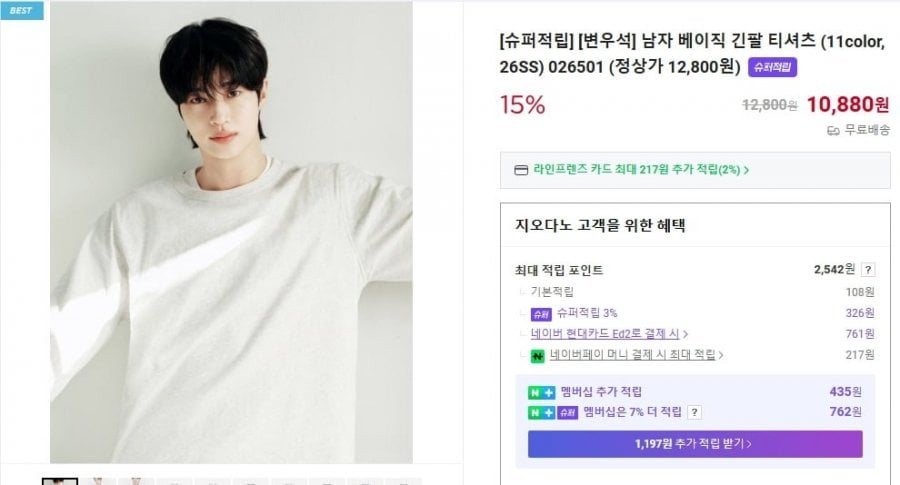Screen dimensions: 900x485
Task: Click the free shipping truck icon
Action: click(833, 130)
